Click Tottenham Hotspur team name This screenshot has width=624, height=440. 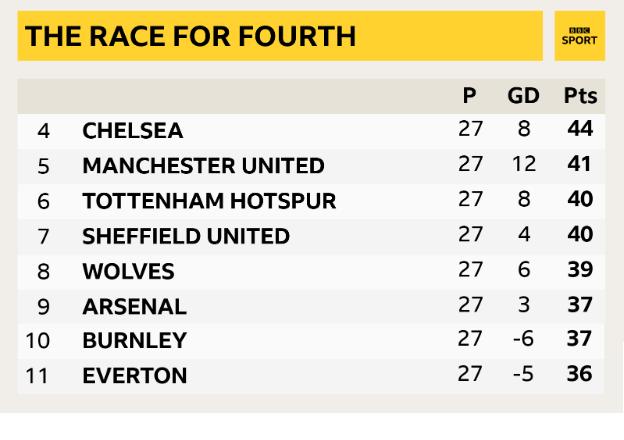coord(208,201)
